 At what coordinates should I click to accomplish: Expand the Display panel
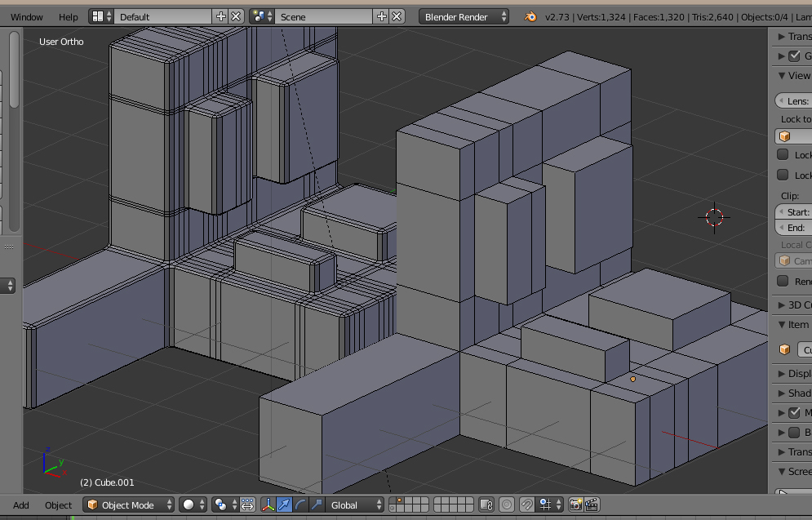[x=782, y=373]
